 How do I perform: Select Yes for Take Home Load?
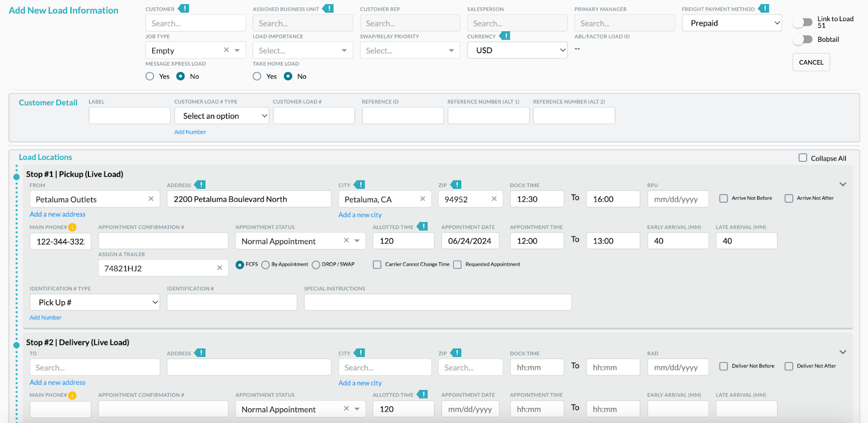coord(257,76)
